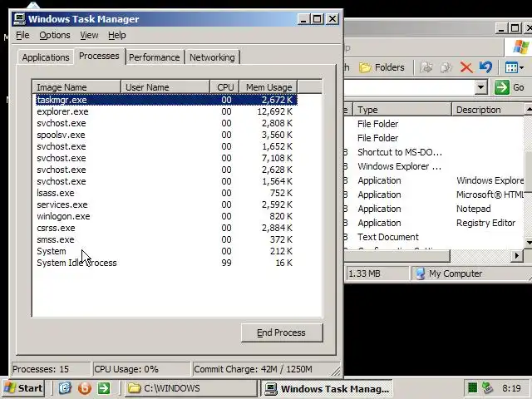The image size is (532, 399).
Task: Click the Explorer horizontal scrollbar right arrow
Action: coord(517,255)
